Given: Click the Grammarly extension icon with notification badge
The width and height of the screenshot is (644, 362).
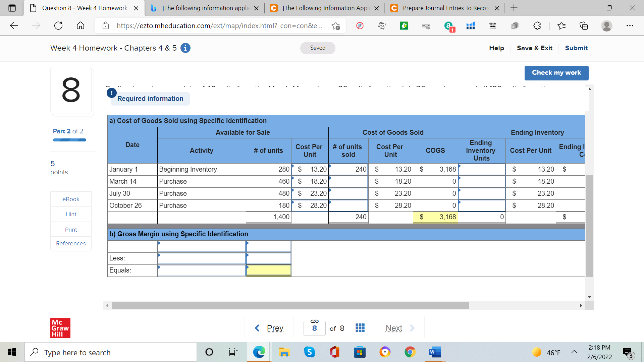Looking at the screenshot, I should [449, 25].
